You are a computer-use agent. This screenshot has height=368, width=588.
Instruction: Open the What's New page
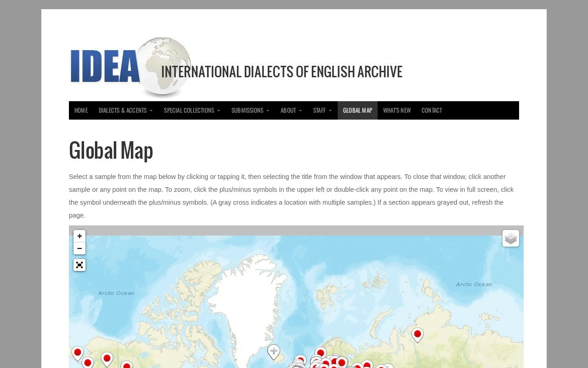tap(397, 110)
